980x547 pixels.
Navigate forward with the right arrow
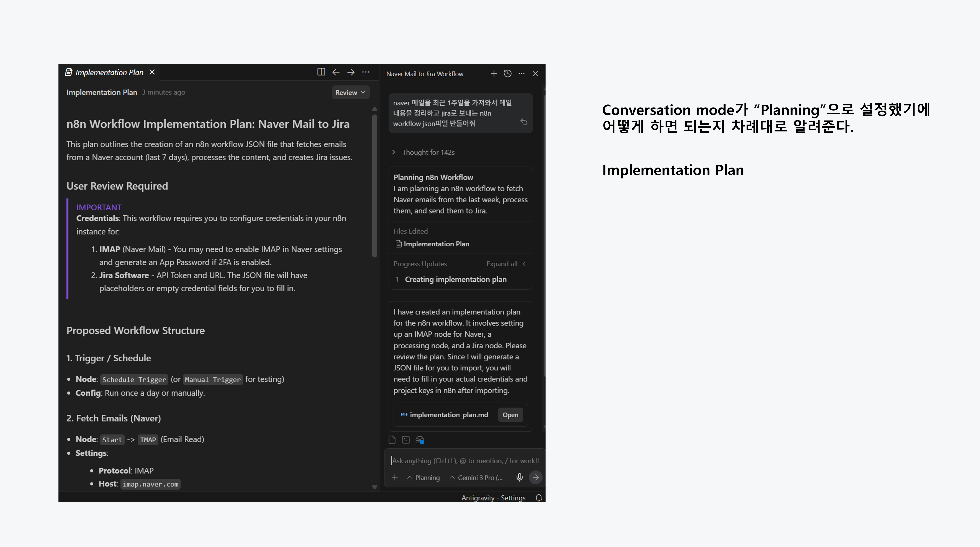351,72
